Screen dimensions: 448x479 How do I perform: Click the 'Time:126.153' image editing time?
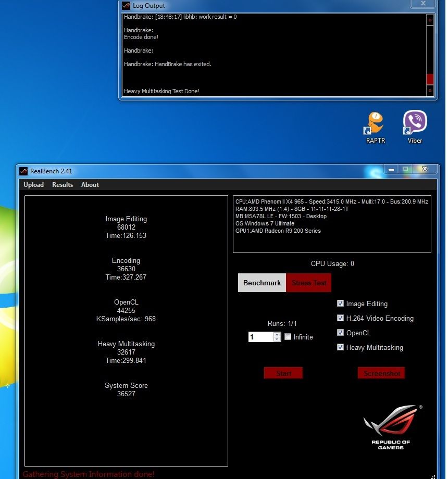point(126,235)
